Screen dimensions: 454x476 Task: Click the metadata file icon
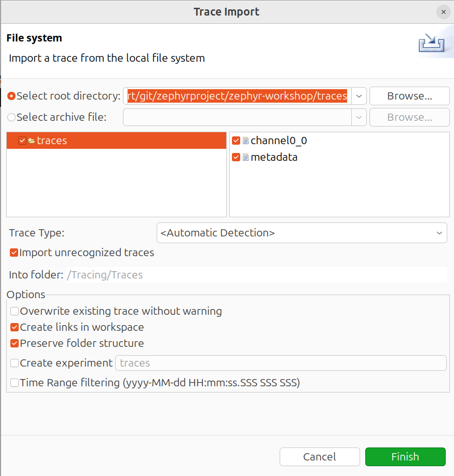coord(245,157)
